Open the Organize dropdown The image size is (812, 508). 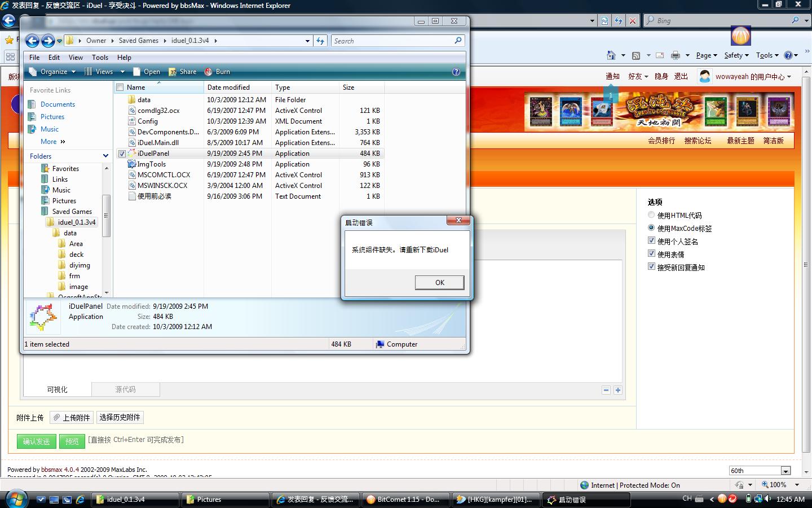[x=52, y=72]
